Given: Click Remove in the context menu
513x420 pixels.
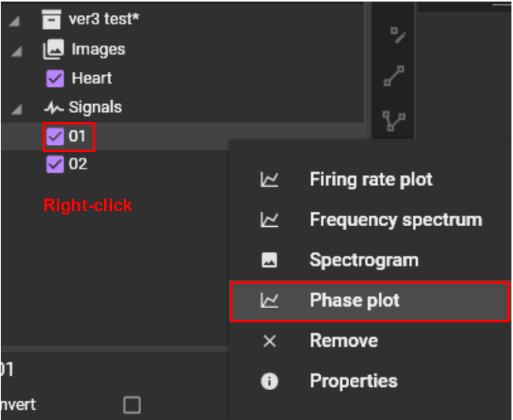Looking at the screenshot, I should 344,341.
